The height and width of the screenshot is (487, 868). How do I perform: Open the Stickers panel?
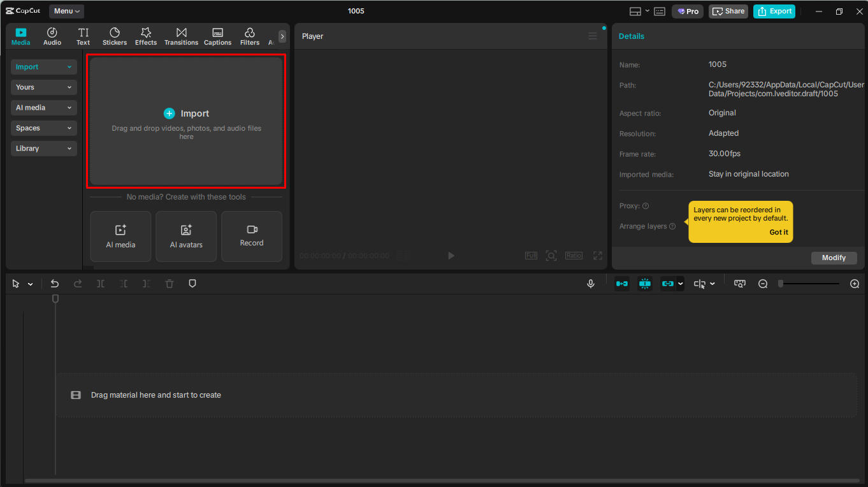(x=115, y=36)
